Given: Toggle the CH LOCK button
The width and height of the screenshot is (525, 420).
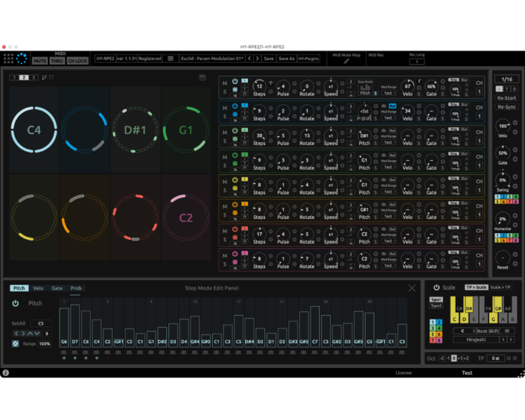Looking at the screenshot, I should (x=78, y=61).
